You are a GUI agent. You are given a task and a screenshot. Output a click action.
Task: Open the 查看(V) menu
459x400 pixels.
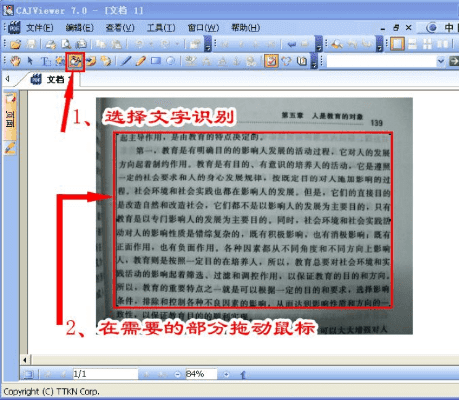click(120, 28)
